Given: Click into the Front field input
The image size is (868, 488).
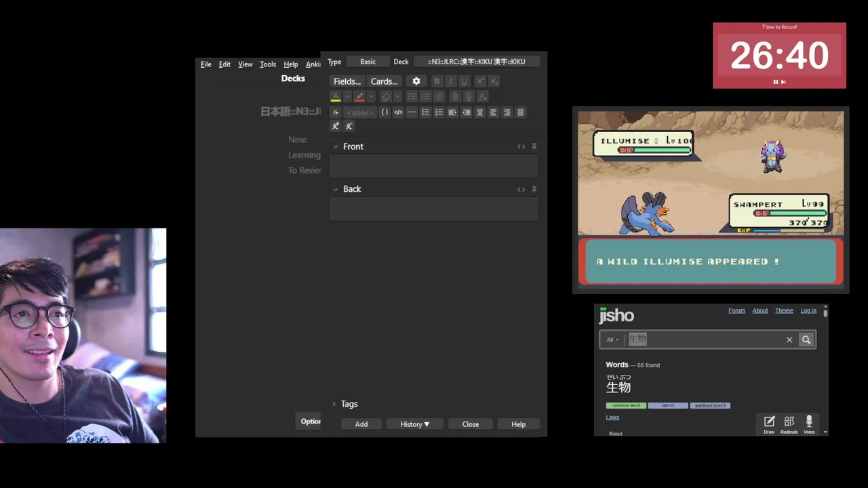Looking at the screenshot, I should pyautogui.click(x=434, y=166).
